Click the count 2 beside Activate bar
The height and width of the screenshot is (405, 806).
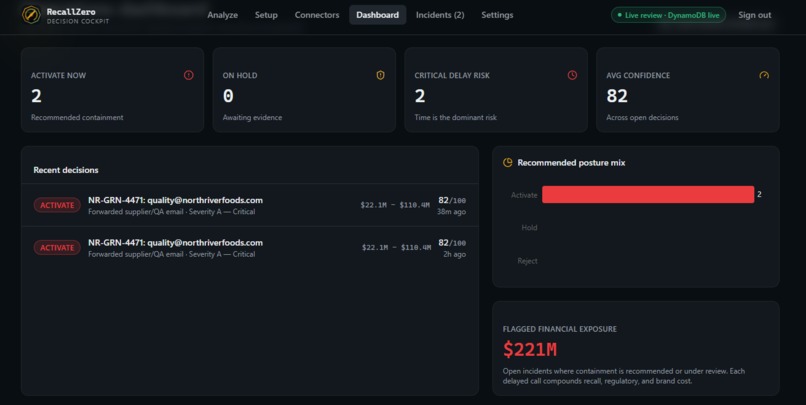pos(759,194)
